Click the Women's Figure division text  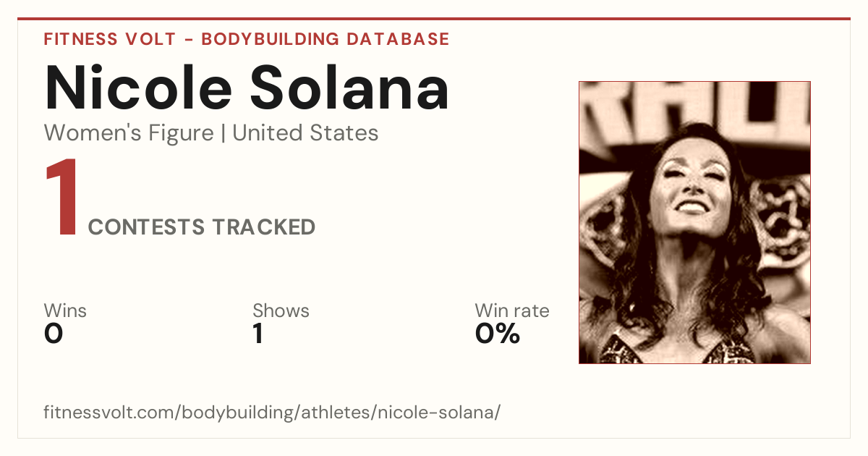(129, 133)
